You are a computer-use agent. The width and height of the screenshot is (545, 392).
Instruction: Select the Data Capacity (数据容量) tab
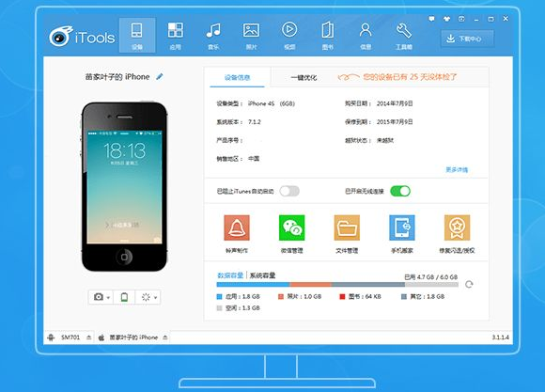click(x=230, y=275)
